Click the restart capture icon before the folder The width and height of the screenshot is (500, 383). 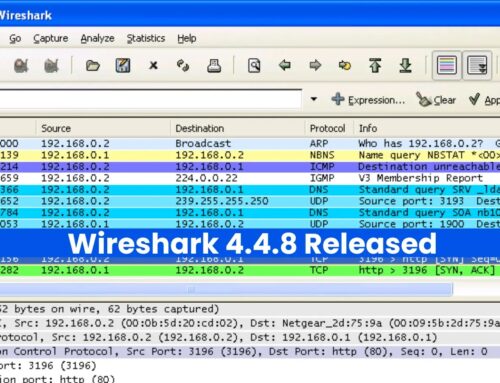point(51,66)
